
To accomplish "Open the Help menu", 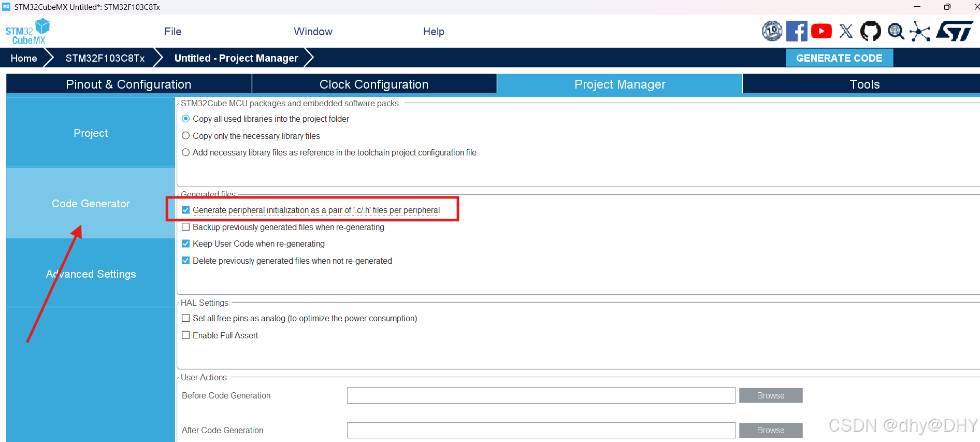I will 434,32.
